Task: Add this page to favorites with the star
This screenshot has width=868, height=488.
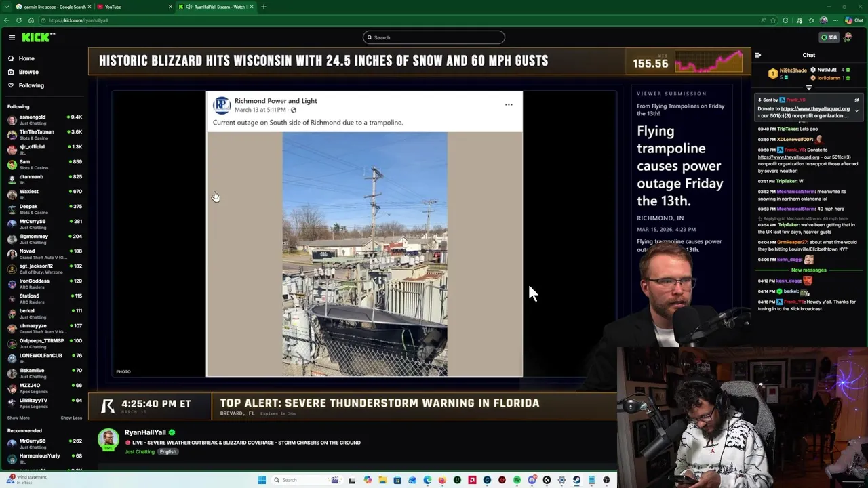Action: pyautogui.click(x=773, y=20)
